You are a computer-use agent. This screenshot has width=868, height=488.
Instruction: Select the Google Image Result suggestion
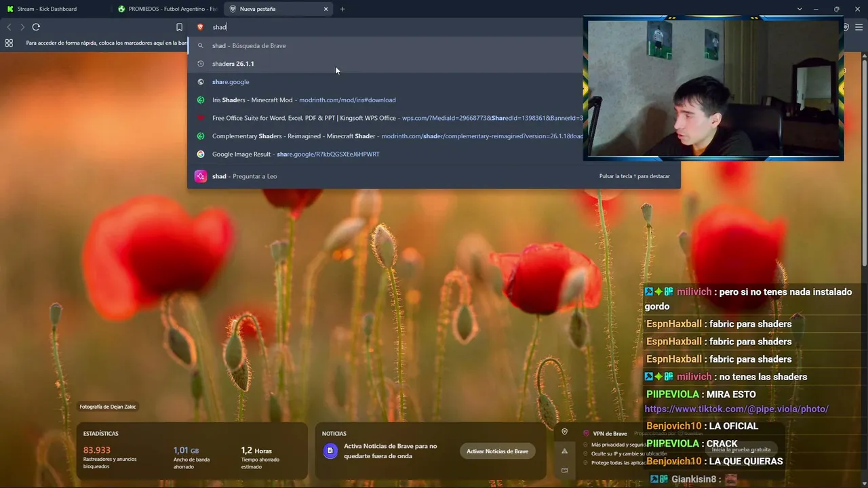[385, 154]
